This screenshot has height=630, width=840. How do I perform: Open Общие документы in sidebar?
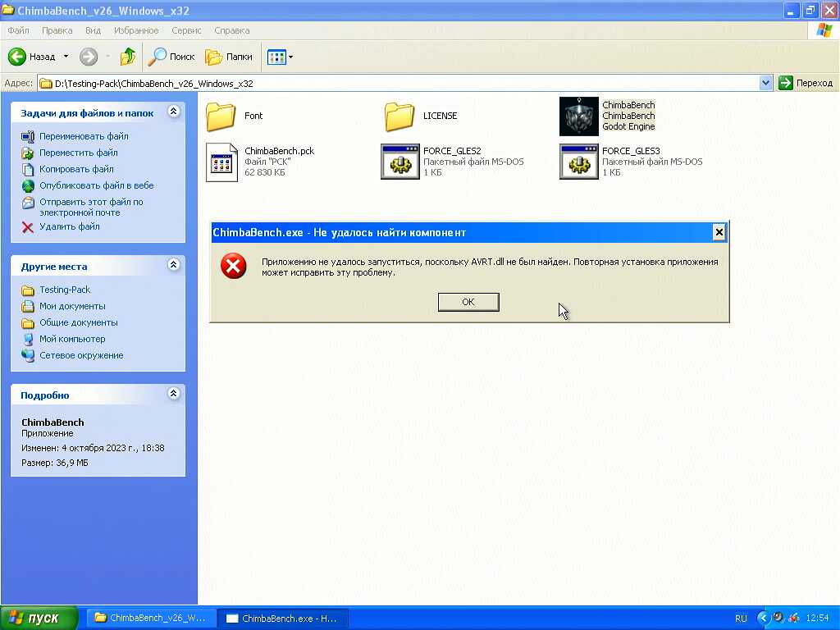78,322
